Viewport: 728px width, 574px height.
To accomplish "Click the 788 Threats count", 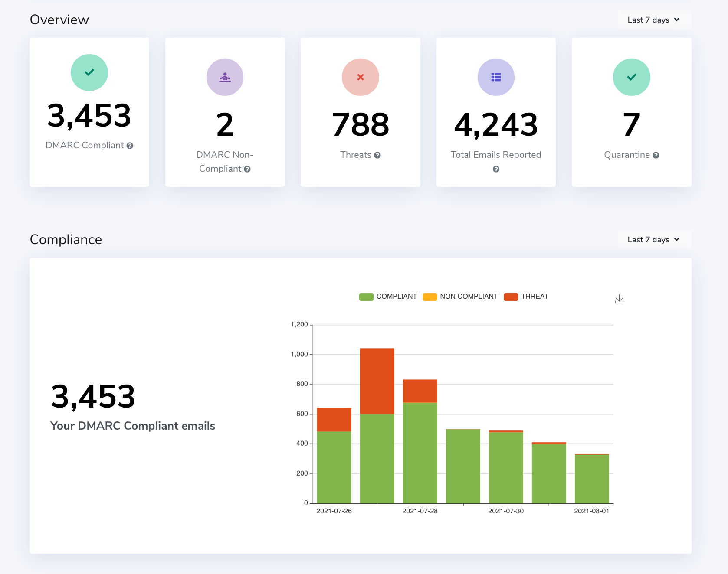I will coord(360,125).
